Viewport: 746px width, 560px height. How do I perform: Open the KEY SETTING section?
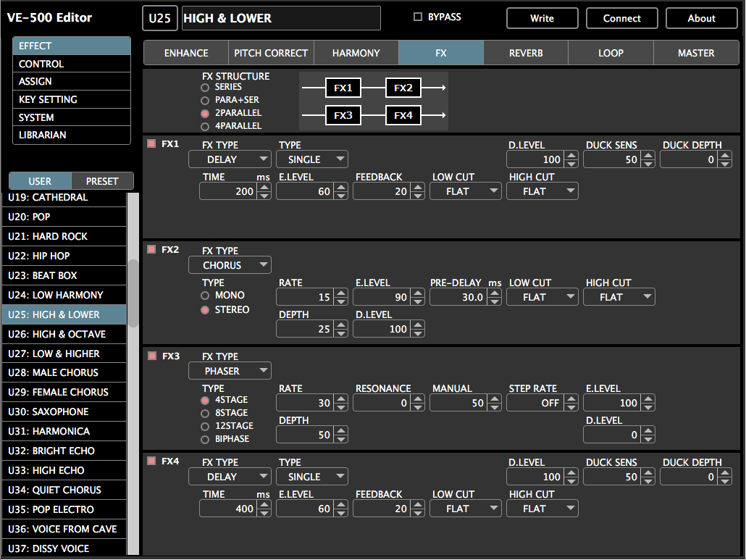point(72,99)
